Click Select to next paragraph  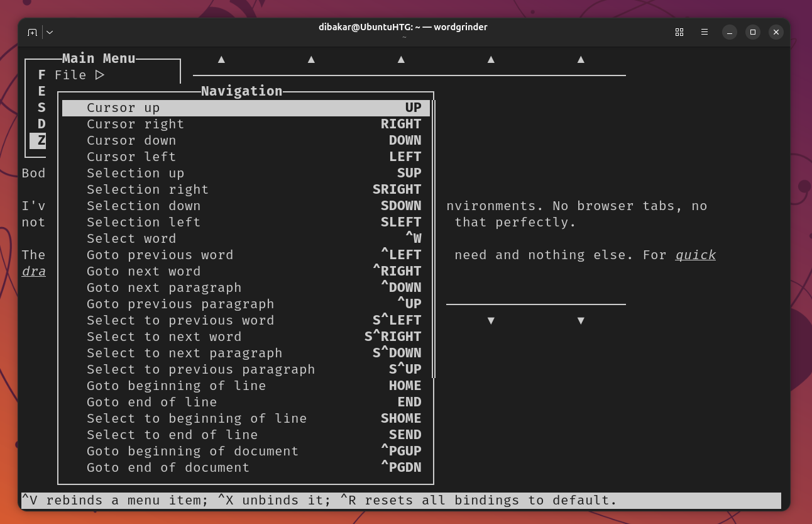246,353
